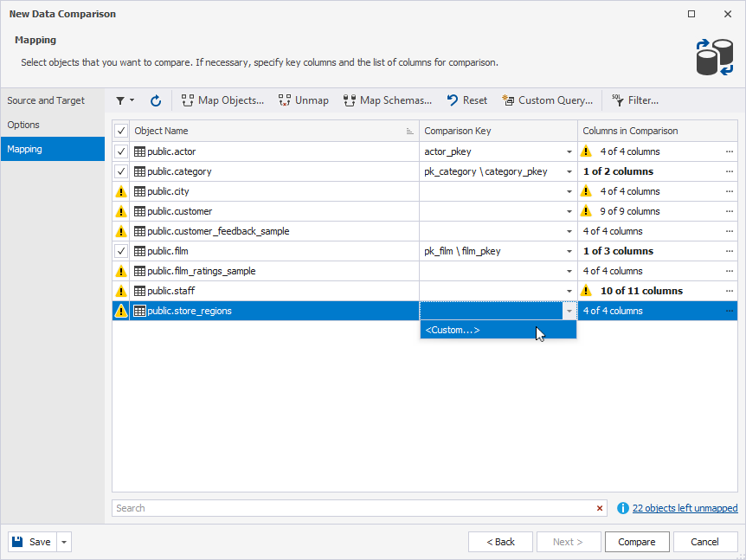The height and width of the screenshot is (560, 746).
Task: Start comparison with Compare button
Action: pos(637,542)
